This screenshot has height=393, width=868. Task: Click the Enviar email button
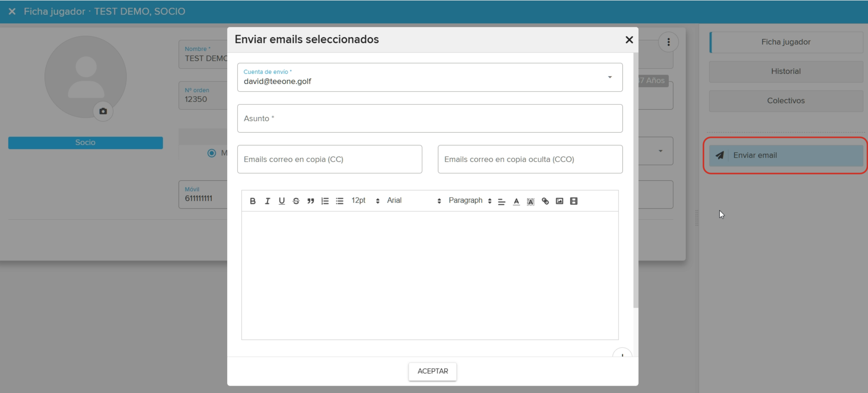pos(786,155)
